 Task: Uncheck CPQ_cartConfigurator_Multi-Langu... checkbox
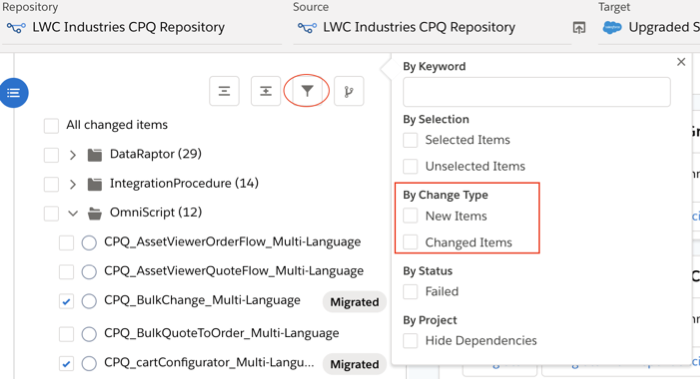[x=67, y=363]
